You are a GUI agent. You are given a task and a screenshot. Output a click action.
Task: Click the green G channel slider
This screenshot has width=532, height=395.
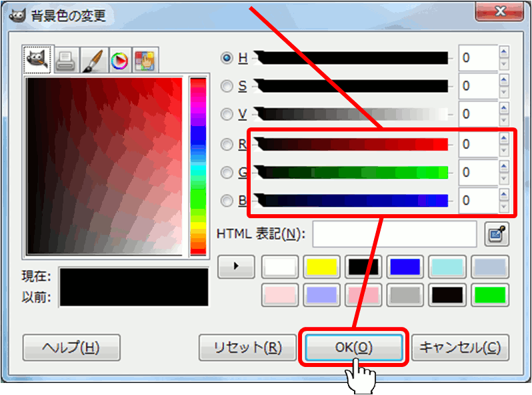tap(353, 172)
